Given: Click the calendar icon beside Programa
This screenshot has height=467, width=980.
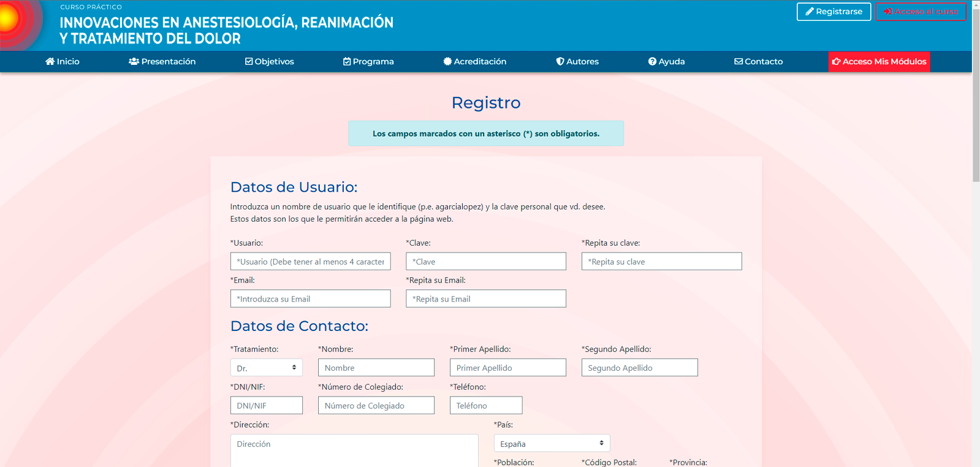Looking at the screenshot, I should tap(347, 61).
